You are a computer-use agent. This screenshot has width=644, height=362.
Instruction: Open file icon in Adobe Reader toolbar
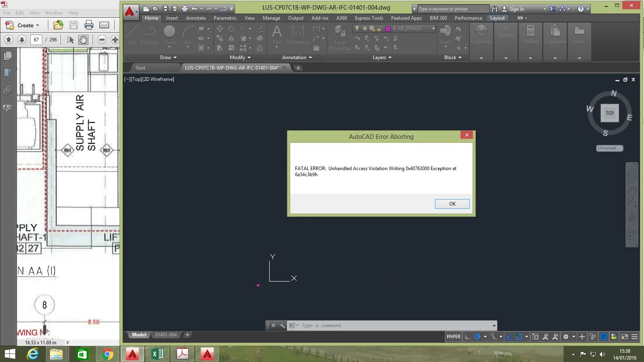click(58, 25)
